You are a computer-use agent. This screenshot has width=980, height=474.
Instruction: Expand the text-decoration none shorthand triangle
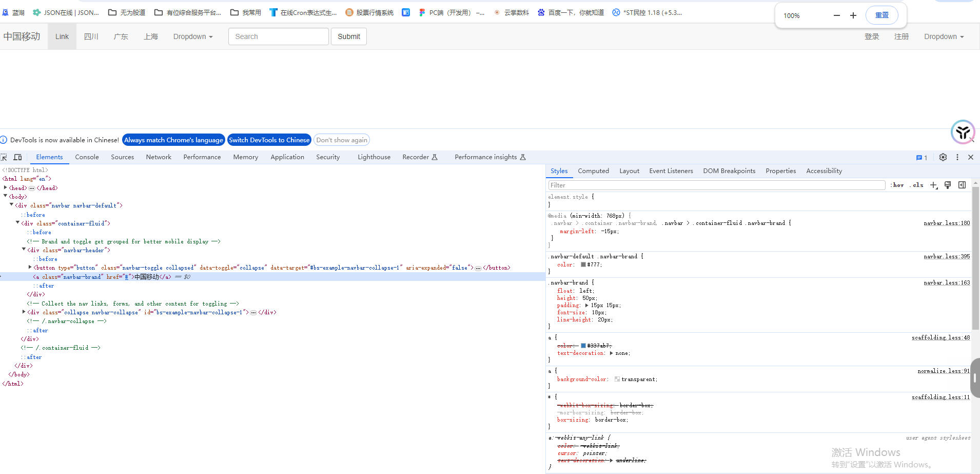click(611, 353)
